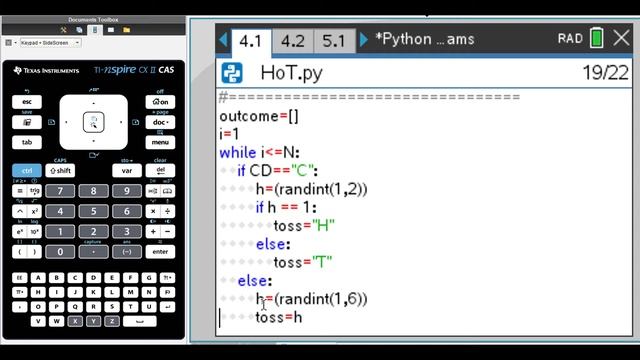Click the caret exponent key
640x360 pixels.
click(x=19, y=211)
